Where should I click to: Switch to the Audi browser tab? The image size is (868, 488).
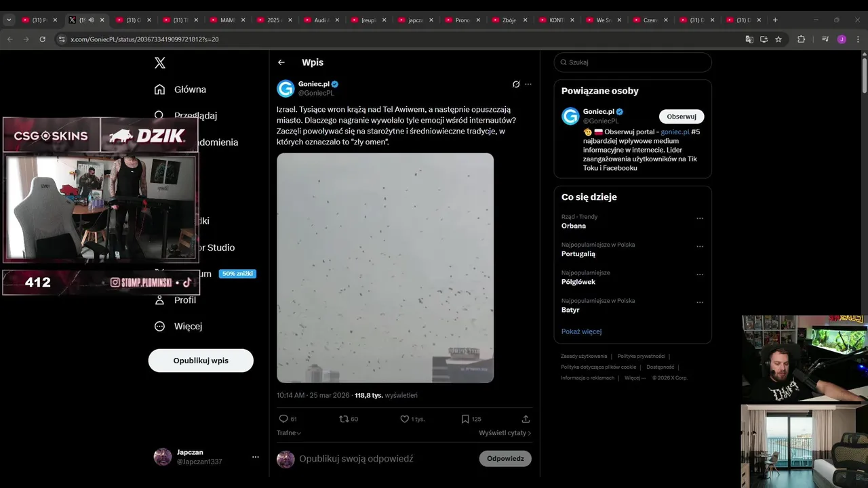pyautogui.click(x=321, y=20)
